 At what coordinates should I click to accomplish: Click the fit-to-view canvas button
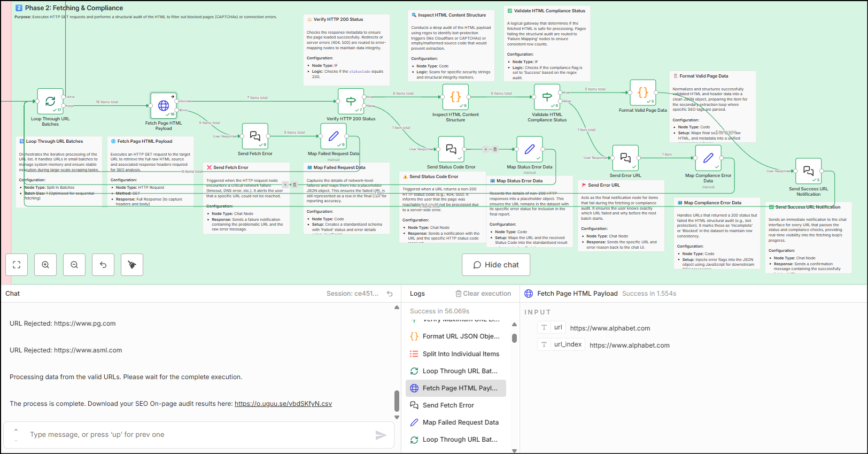[x=17, y=265]
